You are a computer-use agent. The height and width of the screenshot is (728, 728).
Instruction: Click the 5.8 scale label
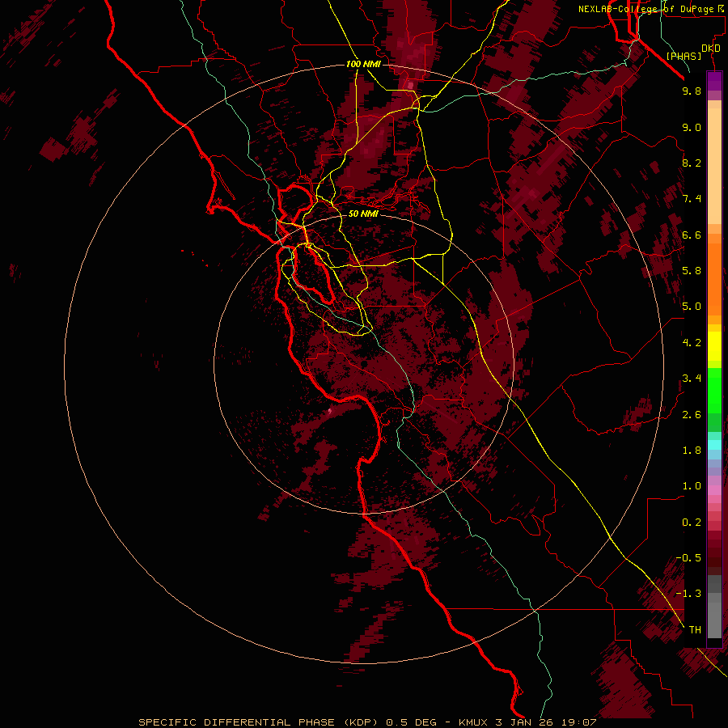pyautogui.click(x=692, y=271)
